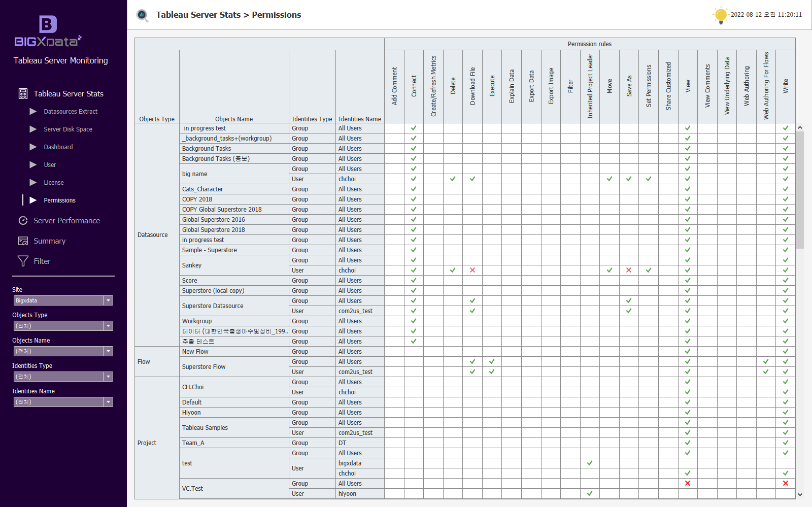
Task: Click the COPY Global Superstore 2018 cell
Action: tap(234, 210)
